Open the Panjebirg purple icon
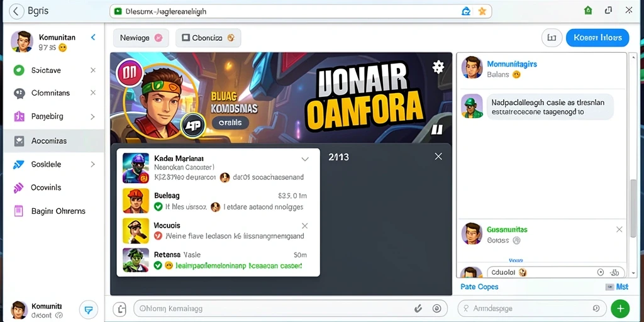 coord(19,116)
